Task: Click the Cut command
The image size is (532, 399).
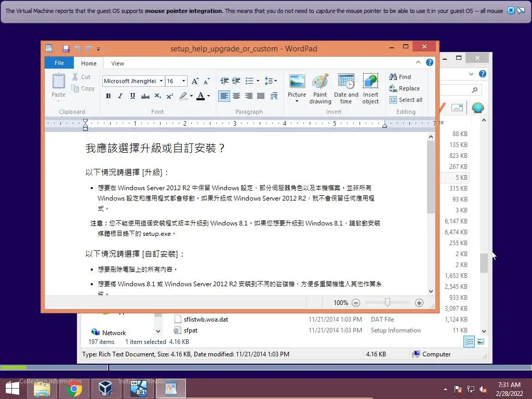Action: point(82,77)
